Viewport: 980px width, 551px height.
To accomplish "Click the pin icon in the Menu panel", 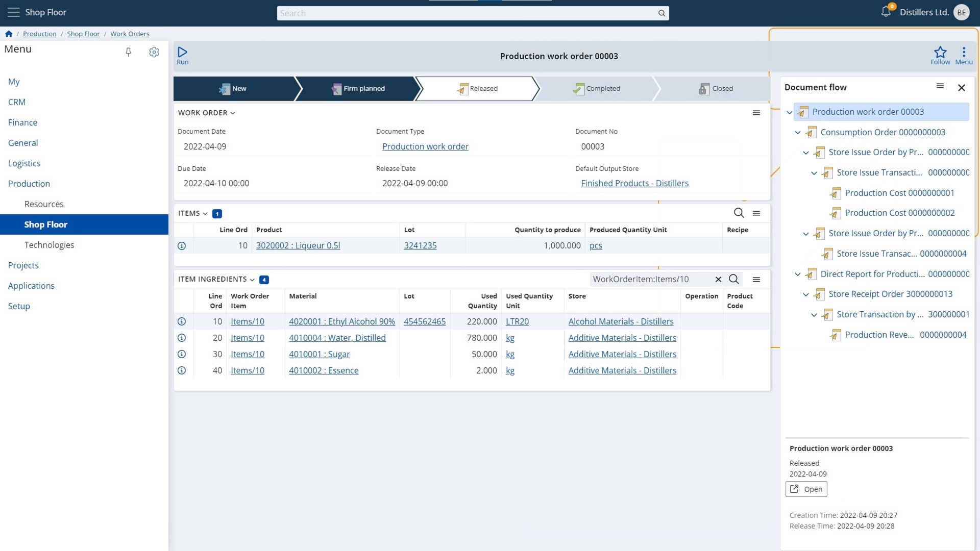I will (128, 52).
